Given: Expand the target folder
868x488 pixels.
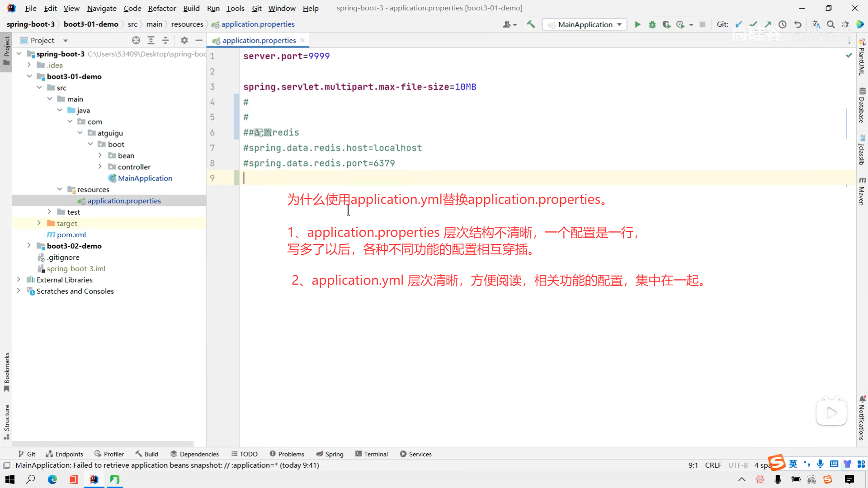Looking at the screenshot, I should (x=39, y=223).
